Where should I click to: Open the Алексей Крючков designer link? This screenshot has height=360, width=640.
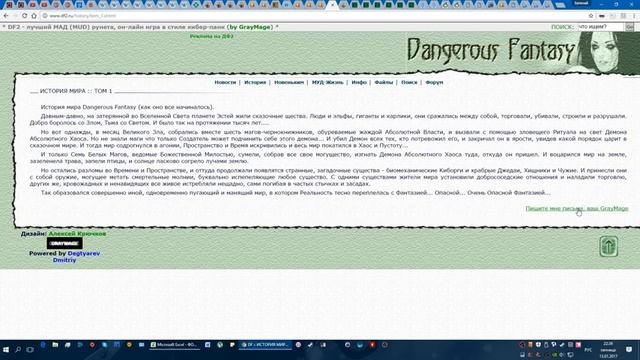(x=77, y=234)
